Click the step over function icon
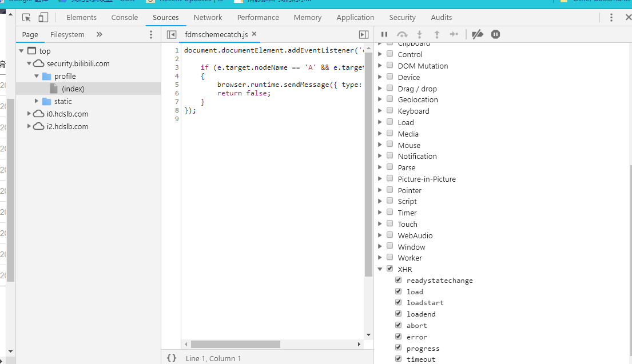This screenshot has width=632, height=364. (x=402, y=34)
